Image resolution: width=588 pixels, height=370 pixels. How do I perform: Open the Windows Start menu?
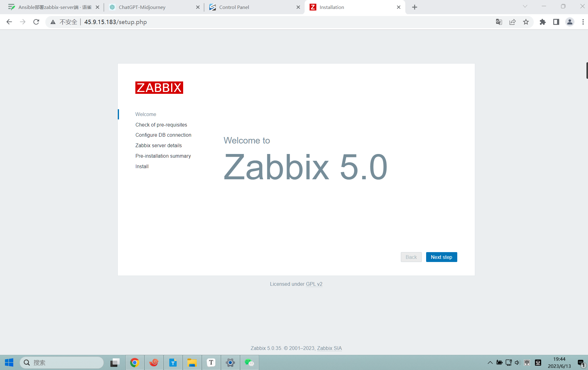(9, 363)
